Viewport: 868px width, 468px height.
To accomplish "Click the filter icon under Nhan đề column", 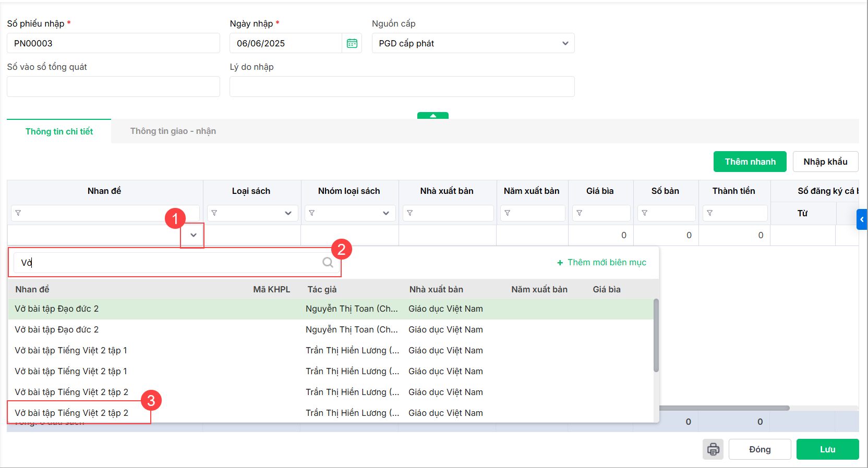I will pos(18,213).
